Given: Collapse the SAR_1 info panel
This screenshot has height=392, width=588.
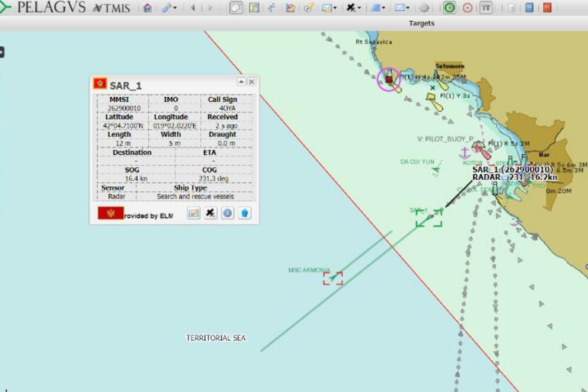Looking at the screenshot, I should [x=241, y=82].
